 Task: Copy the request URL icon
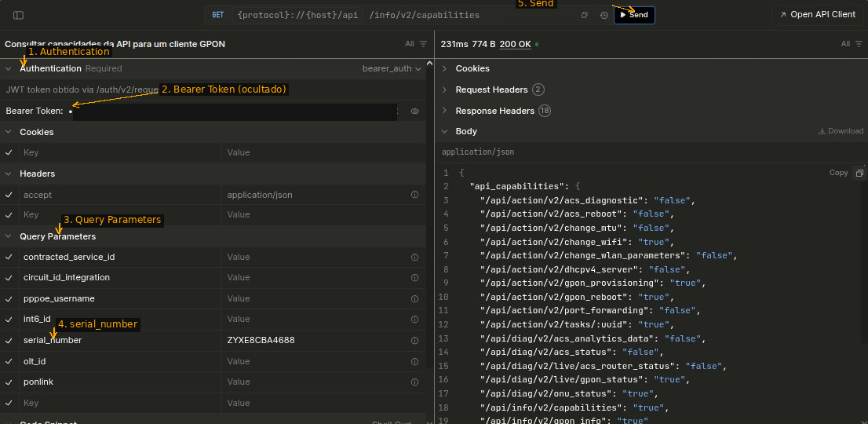click(x=585, y=15)
